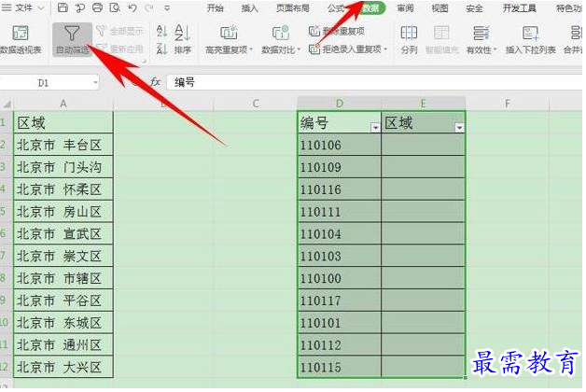The height and width of the screenshot is (392, 586).
Task: Switch to the 开发工具 tab
Action: pyautogui.click(x=519, y=8)
